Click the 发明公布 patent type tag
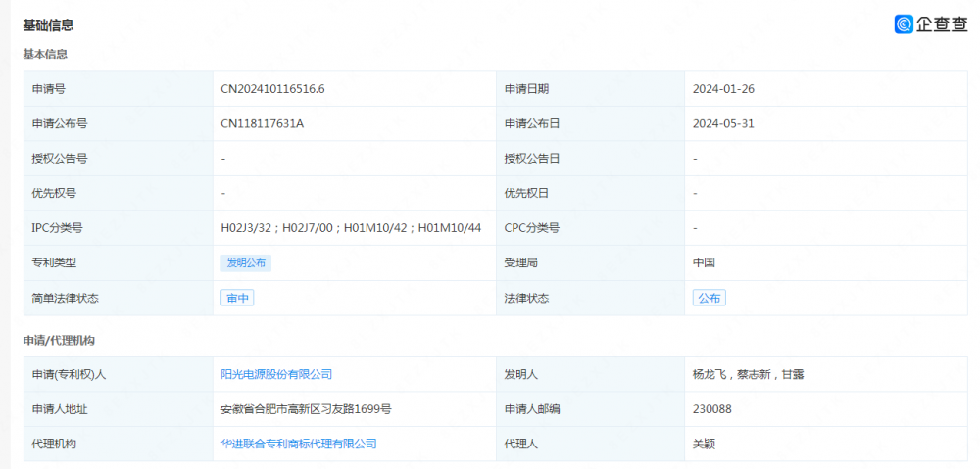The height and width of the screenshot is (469, 980). [x=245, y=262]
